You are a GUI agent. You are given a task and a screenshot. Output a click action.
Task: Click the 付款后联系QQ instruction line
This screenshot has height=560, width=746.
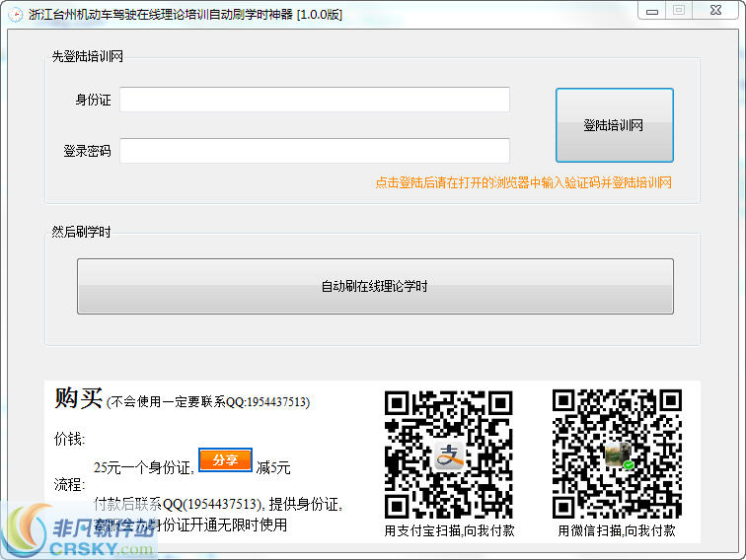218,504
